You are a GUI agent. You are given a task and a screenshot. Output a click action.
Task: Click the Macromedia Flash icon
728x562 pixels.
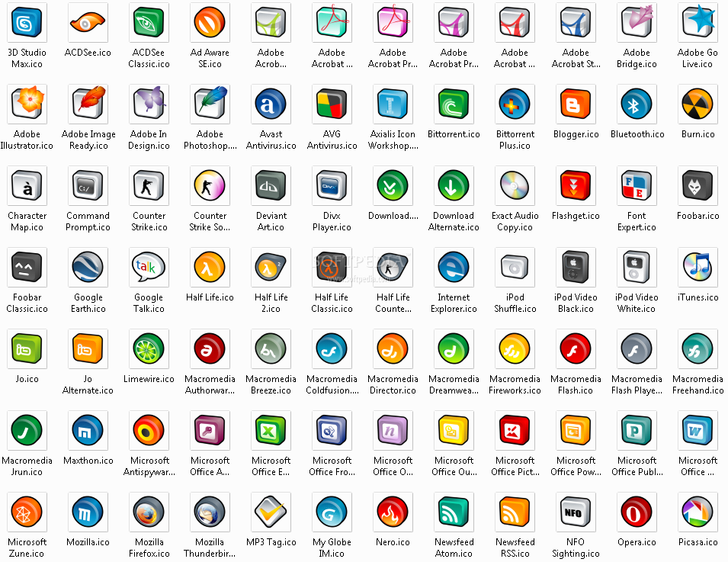click(576, 348)
